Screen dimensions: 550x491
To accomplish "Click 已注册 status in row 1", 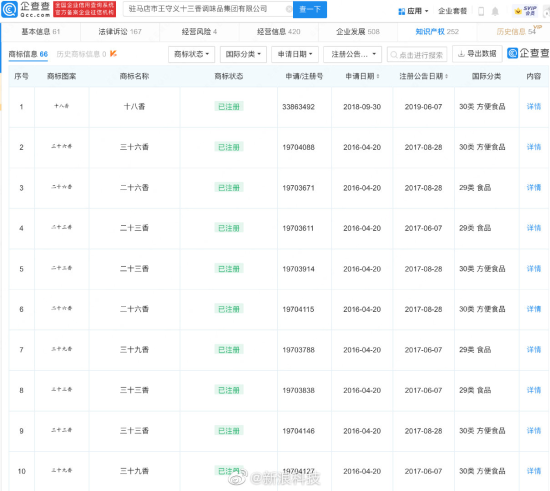I will [x=229, y=107].
